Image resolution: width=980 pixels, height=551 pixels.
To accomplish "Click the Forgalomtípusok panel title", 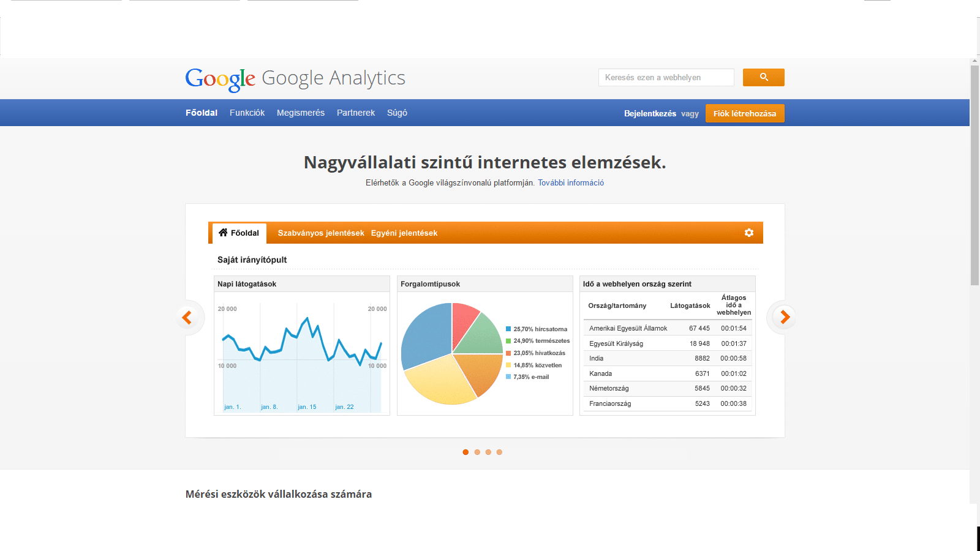I will click(x=430, y=284).
